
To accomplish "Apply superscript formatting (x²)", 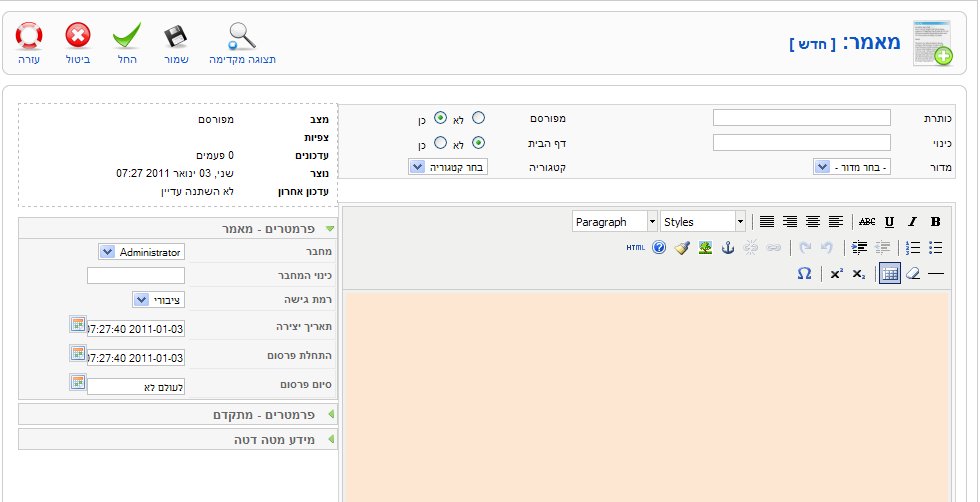I will 837,274.
